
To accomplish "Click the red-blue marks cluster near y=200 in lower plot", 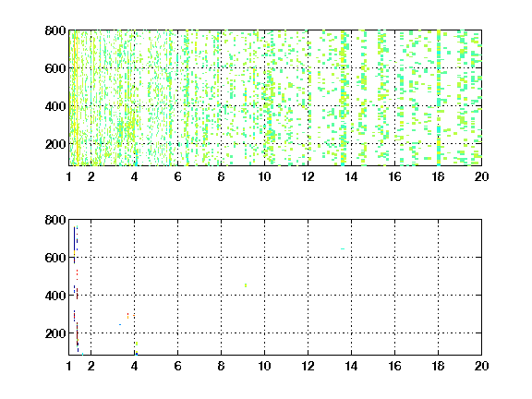I will coord(77,334).
